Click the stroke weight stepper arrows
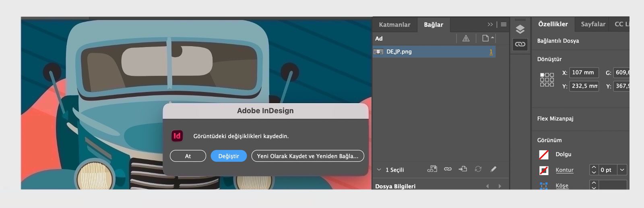Screen dimensions: 644x208 click(x=594, y=170)
